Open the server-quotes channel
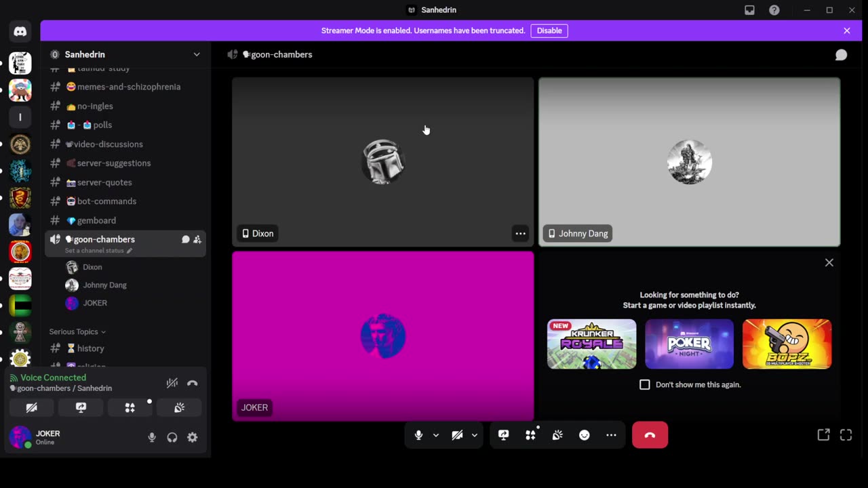 125,182
